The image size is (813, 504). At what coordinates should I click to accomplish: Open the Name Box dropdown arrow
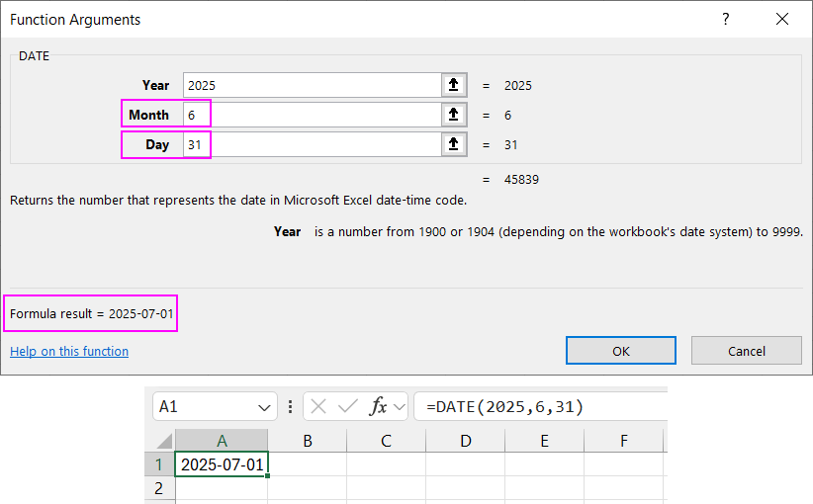(264, 406)
